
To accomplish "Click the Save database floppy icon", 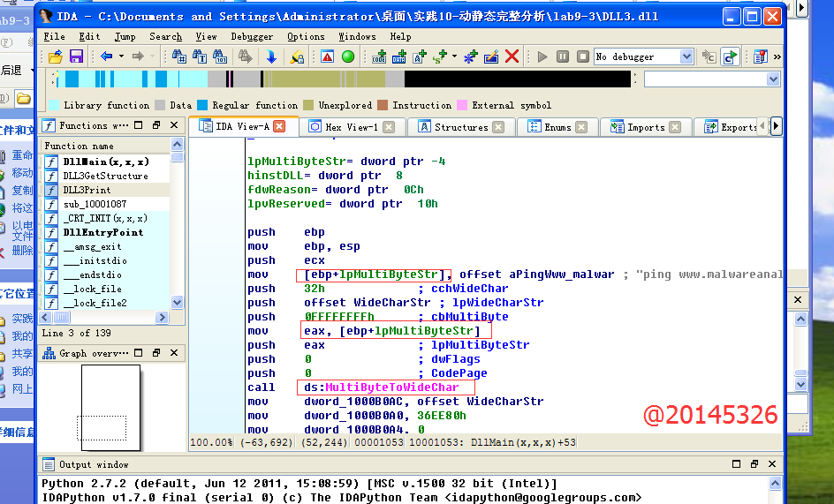I will point(76,56).
